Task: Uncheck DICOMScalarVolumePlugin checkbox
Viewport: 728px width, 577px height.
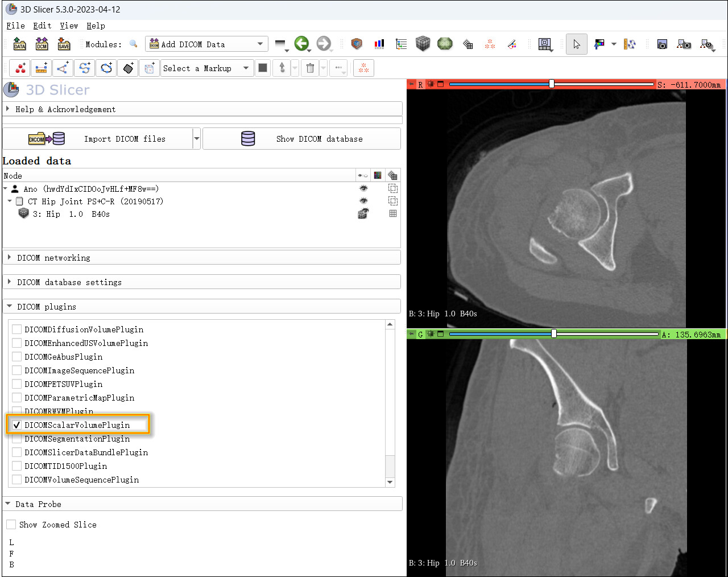Action: [x=16, y=425]
